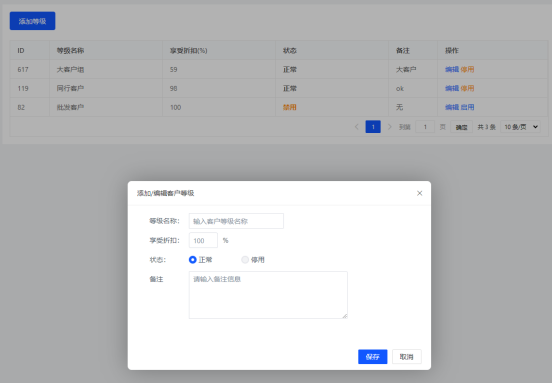This screenshot has height=383, width=552.
Task: Disable the 同行客户 level via 停用
Action: [467, 88]
